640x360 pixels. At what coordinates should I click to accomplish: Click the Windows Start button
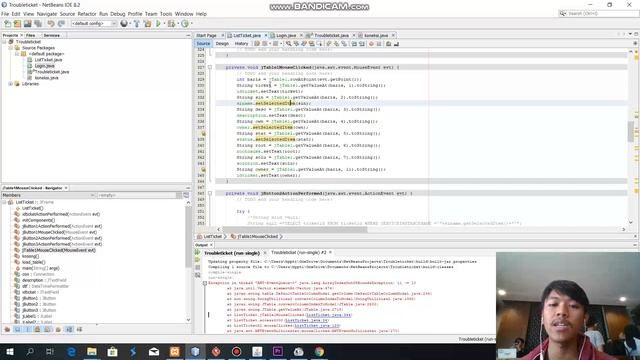pyautogui.click(x=9, y=351)
